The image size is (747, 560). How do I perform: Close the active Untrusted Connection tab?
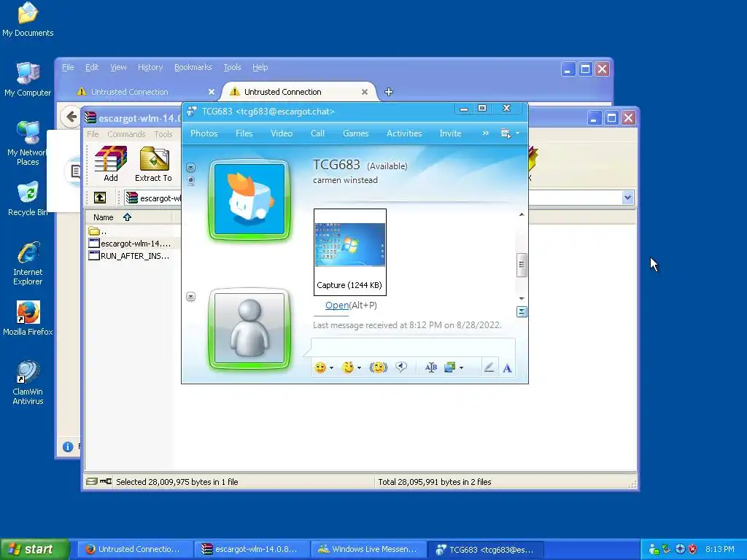pos(365,92)
